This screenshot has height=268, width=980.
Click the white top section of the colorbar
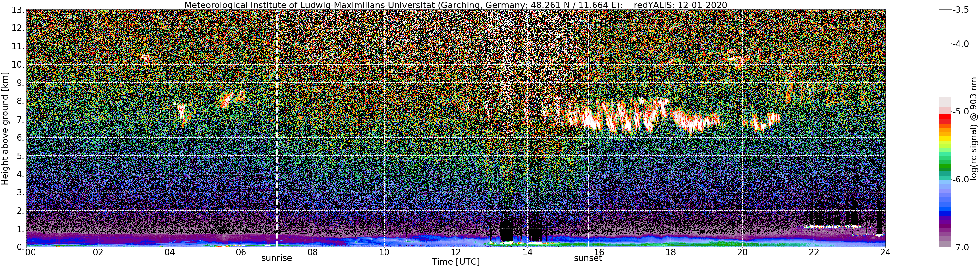click(x=945, y=53)
